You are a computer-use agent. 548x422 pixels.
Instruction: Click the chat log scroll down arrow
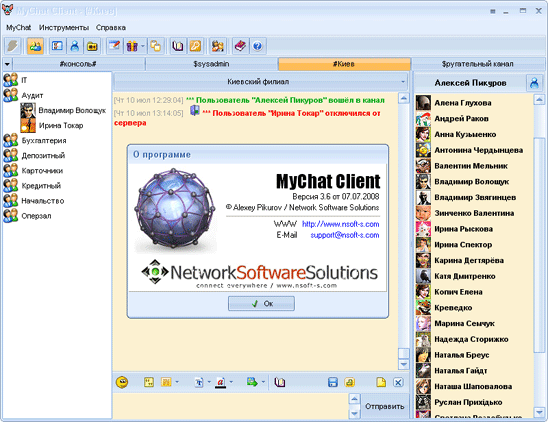pyautogui.click(x=404, y=364)
